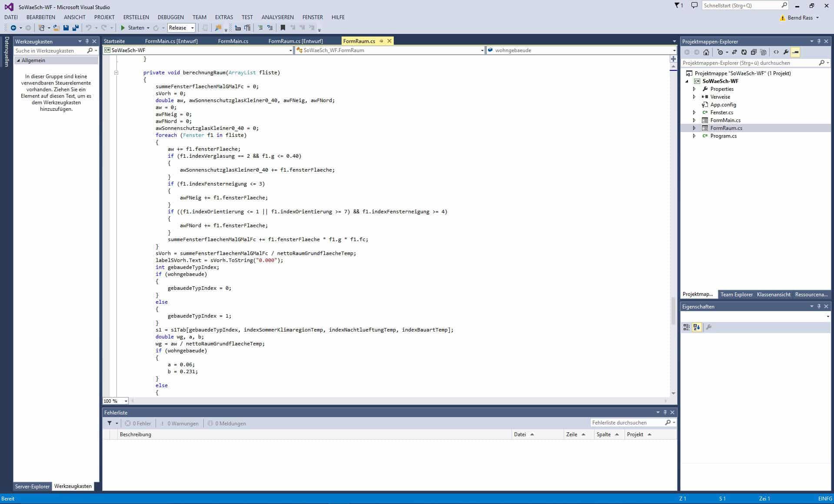Expand the Verweise node

point(694,97)
